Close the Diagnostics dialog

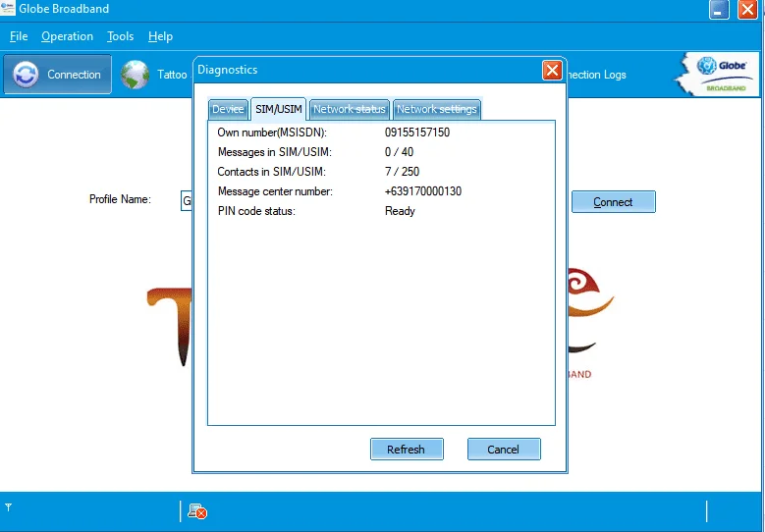(552, 71)
